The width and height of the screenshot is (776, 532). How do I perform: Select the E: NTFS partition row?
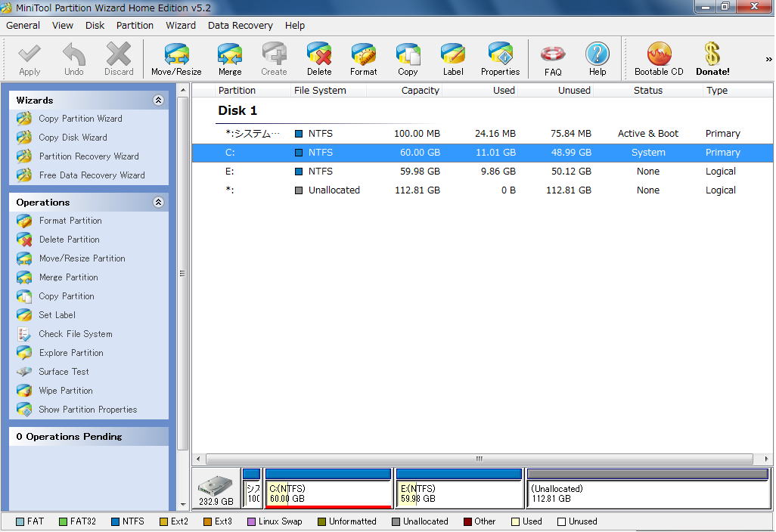coord(483,171)
